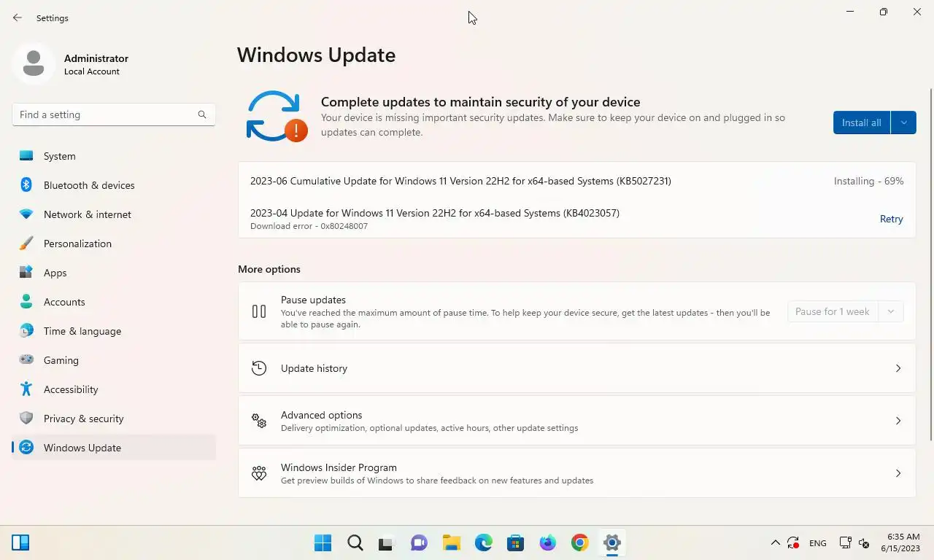934x560 pixels.
Task: Open Accounts settings
Action: point(114,302)
